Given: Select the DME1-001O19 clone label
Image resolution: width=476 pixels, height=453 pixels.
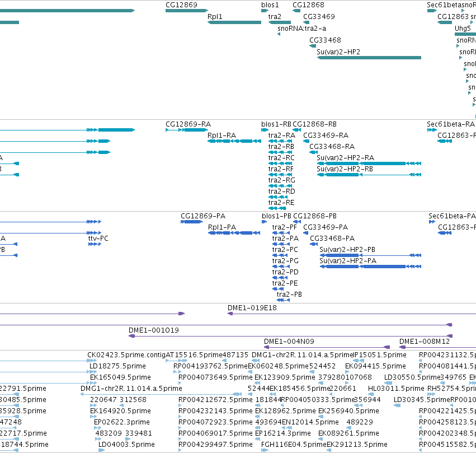Looking at the screenshot, I should coord(154,330).
